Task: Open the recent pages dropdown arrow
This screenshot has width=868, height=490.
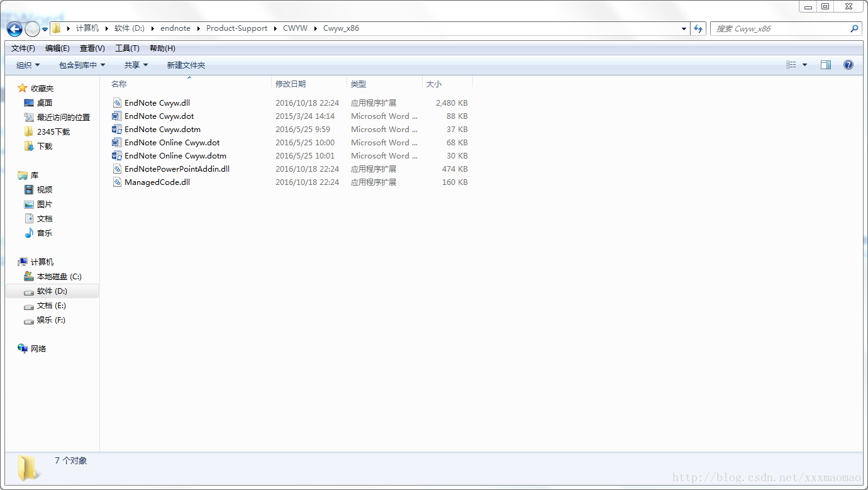Action: point(45,30)
